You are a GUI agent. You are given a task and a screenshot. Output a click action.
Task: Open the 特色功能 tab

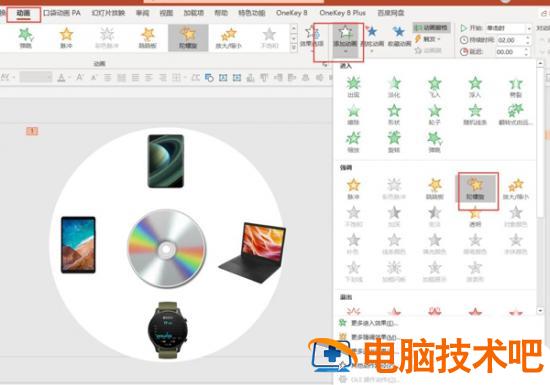click(251, 13)
